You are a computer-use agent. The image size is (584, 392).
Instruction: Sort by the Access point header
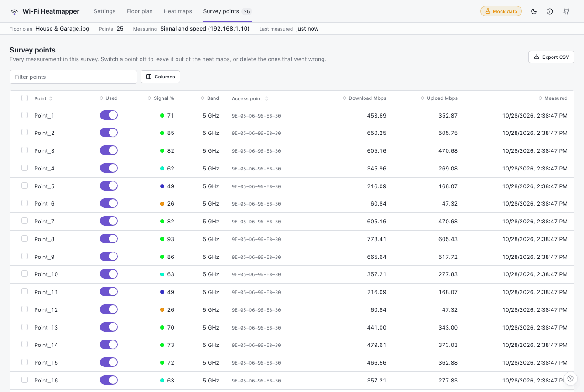point(250,98)
